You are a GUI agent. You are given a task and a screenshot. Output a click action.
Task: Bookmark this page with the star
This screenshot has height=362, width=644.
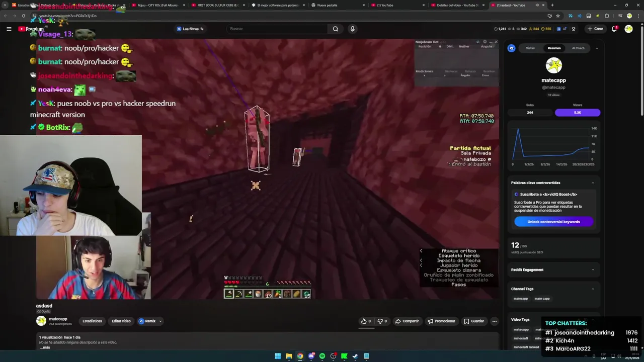[558, 16]
